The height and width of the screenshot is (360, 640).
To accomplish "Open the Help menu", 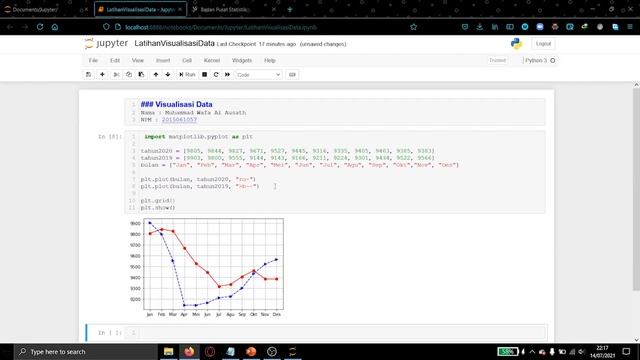I will point(270,60).
